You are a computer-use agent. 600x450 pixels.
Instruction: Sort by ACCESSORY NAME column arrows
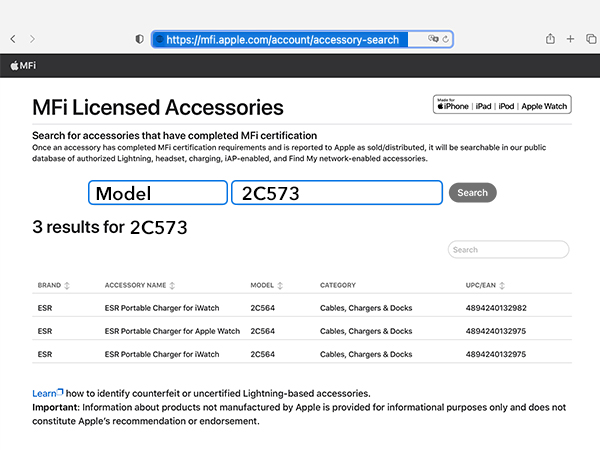click(172, 285)
